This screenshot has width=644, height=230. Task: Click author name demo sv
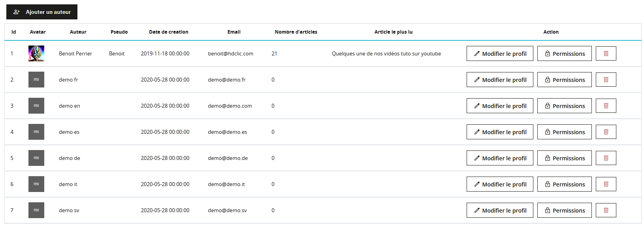69,210
